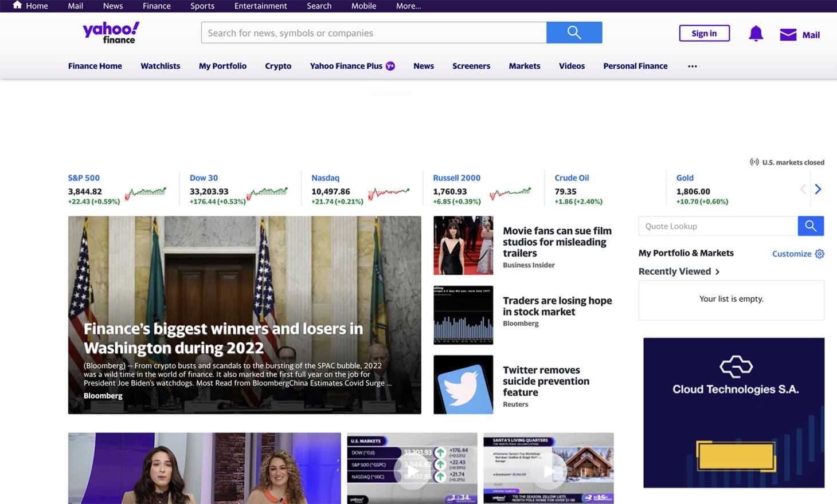Screen dimensions: 837x504
Task: Open the Yahoo Finance logo
Action: point(111,33)
